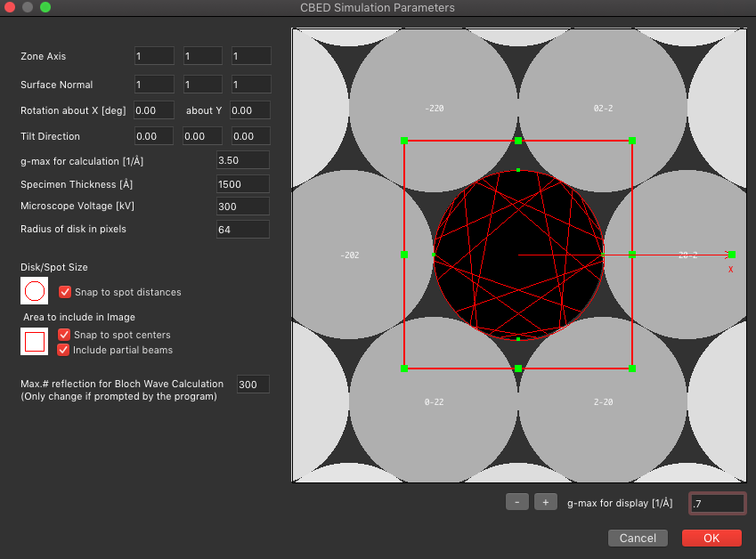Click the first Tilt Direction field
Viewport: 756px width, 559px height.
[154, 136]
